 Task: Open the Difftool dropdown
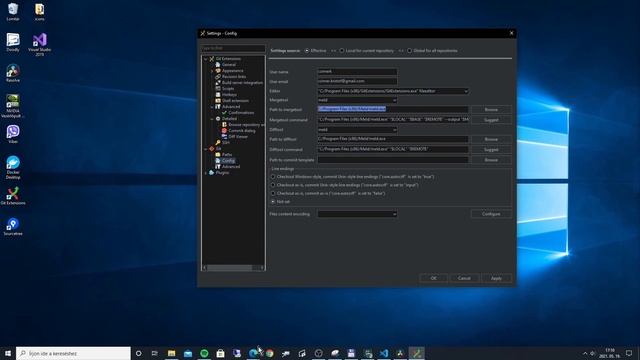click(394, 130)
